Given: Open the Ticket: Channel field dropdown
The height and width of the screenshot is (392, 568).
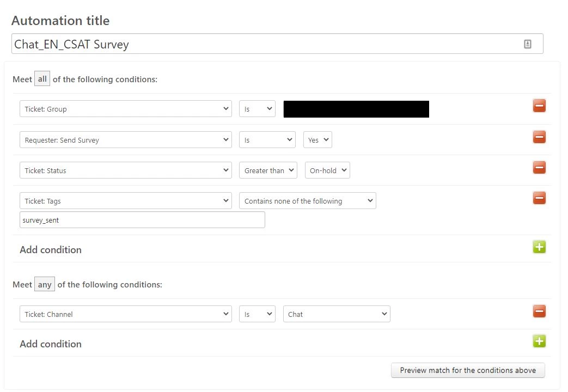Looking at the screenshot, I should tap(126, 314).
